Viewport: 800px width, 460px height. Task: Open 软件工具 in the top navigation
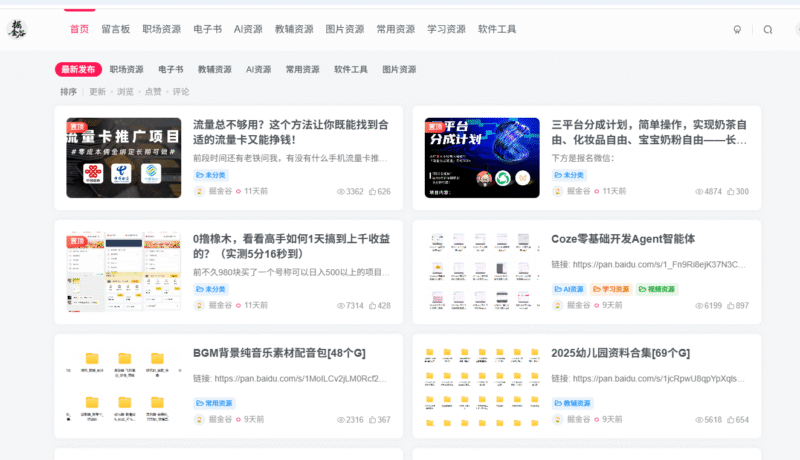[x=497, y=29]
